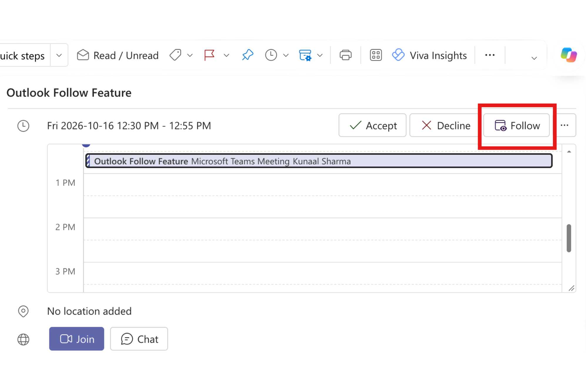Join the Teams meeting
588x380 pixels.
(77, 339)
